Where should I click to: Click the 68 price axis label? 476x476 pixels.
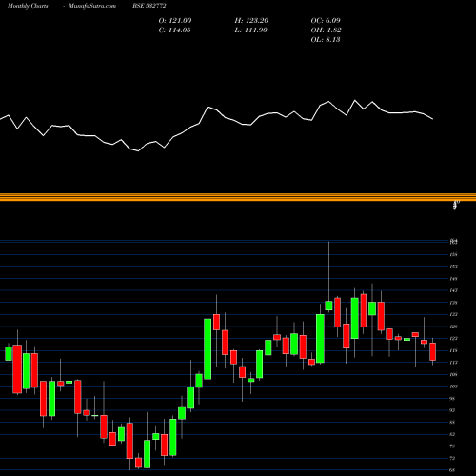[x=453, y=470]
